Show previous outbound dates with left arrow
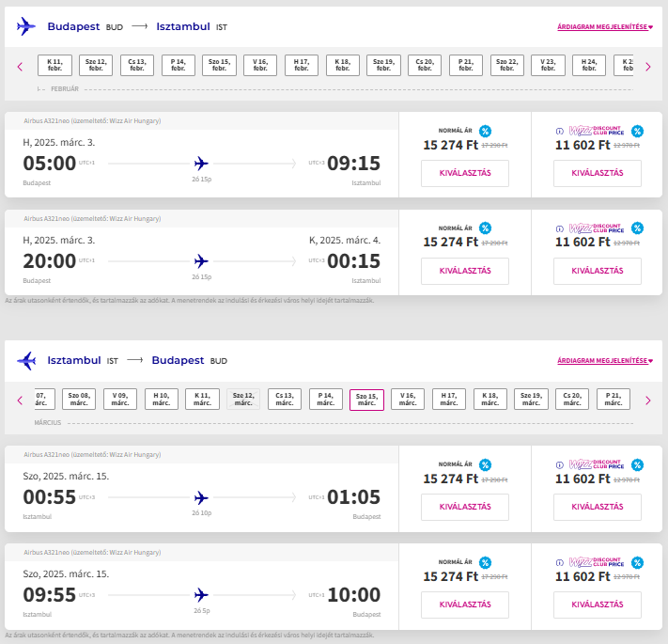 tap(20, 66)
